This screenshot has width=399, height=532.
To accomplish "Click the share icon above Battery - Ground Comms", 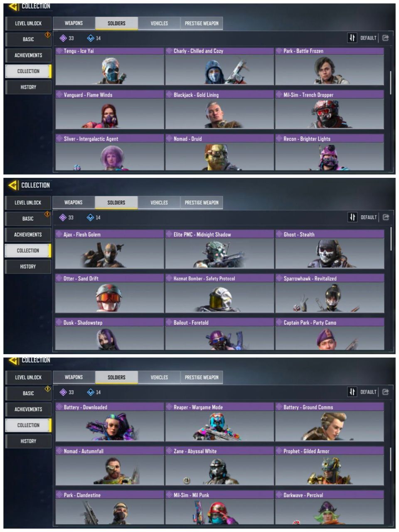I will coord(385,392).
